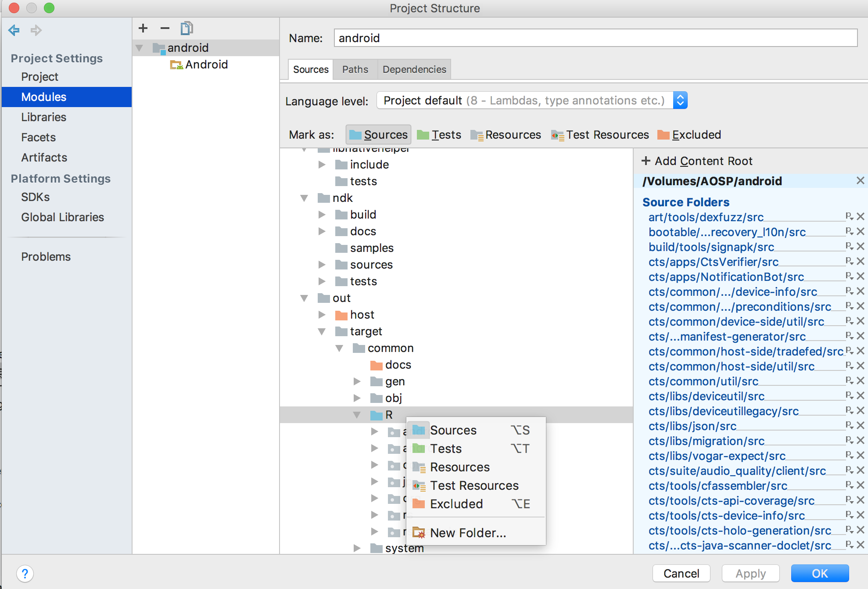Remove source folder art/tools/dexfuzz/src

tap(861, 216)
